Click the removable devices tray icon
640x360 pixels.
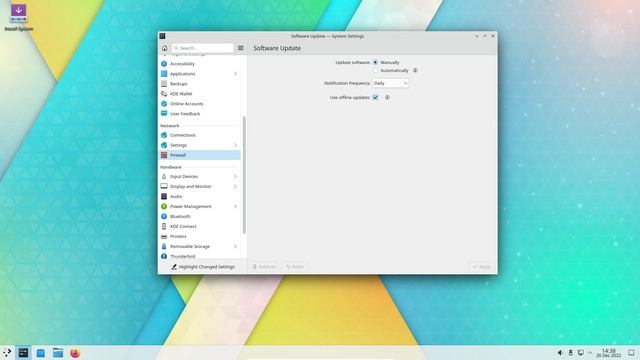(x=570, y=353)
